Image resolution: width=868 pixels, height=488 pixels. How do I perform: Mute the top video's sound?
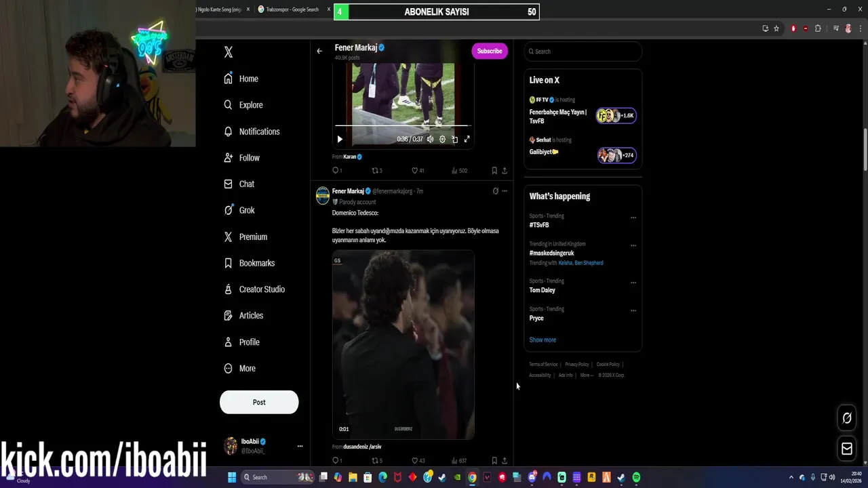430,139
